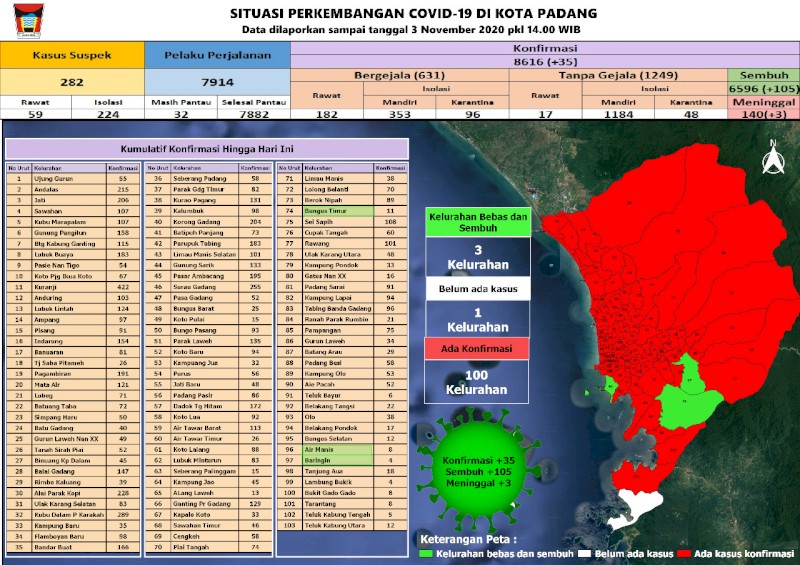Select the 'Kuranji' row with 422 cases

tap(73, 287)
